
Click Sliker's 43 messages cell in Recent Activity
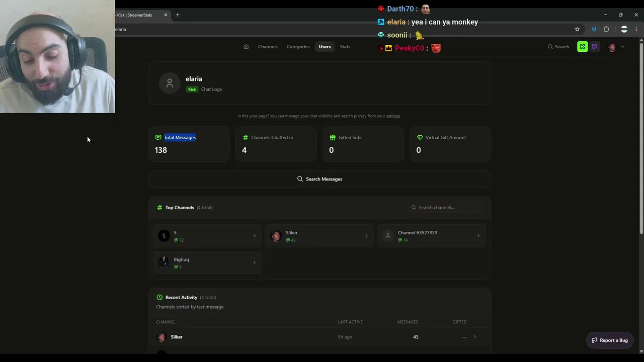pos(416,337)
